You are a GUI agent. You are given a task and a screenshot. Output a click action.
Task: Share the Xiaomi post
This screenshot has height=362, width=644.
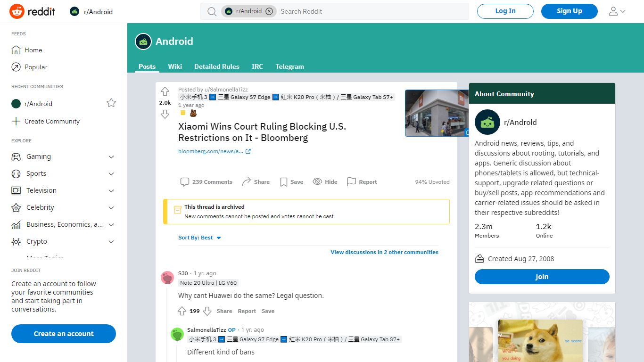coord(256,182)
